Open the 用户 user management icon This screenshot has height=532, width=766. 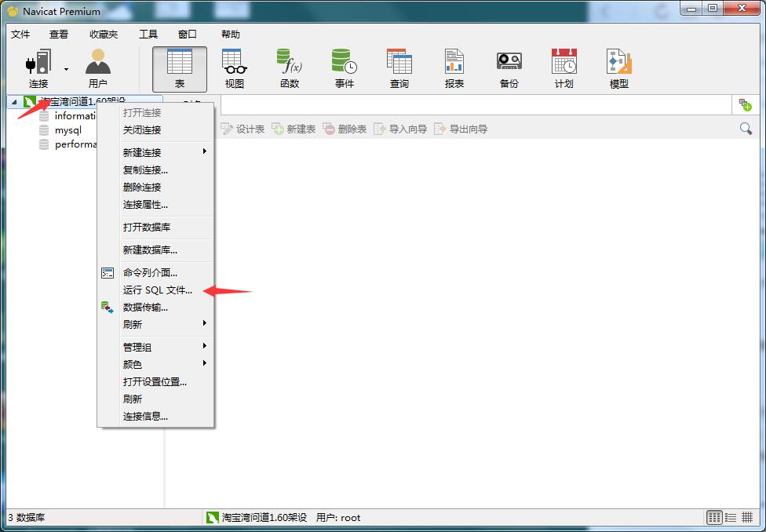click(98, 68)
